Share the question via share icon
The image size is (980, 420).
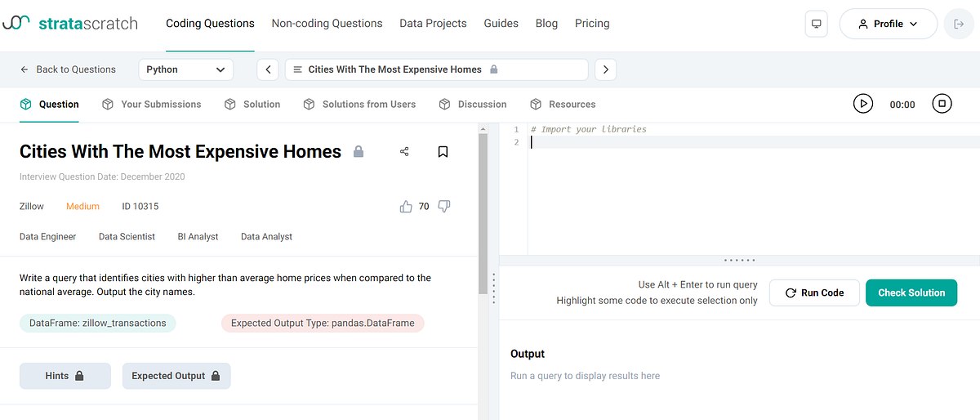click(404, 151)
